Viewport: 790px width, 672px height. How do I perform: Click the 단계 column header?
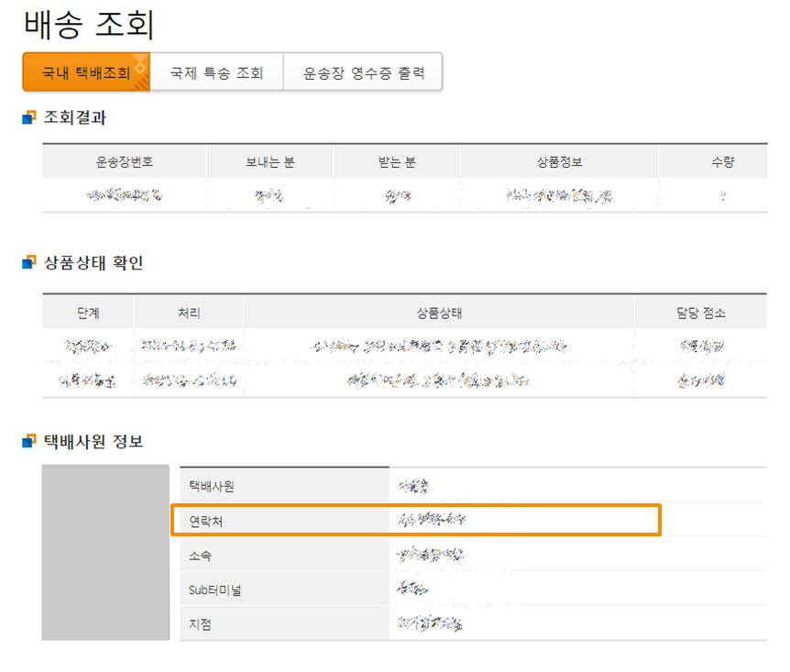[89, 313]
